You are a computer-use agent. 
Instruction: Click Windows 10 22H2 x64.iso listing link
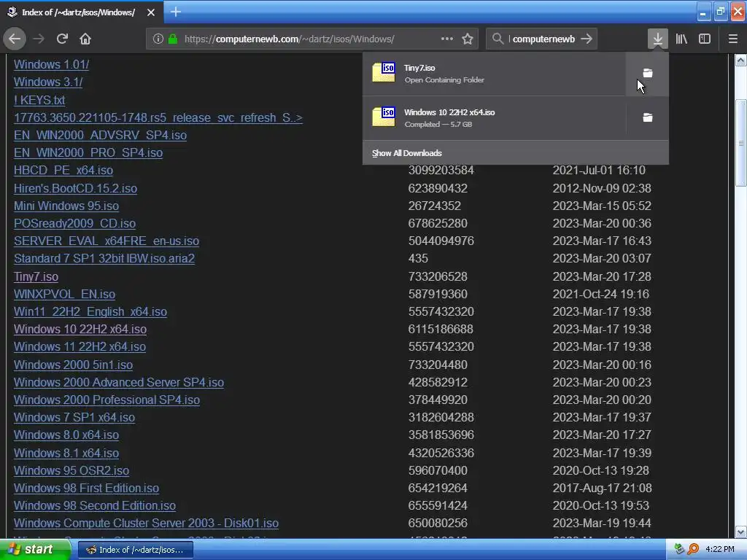tap(80, 330)
